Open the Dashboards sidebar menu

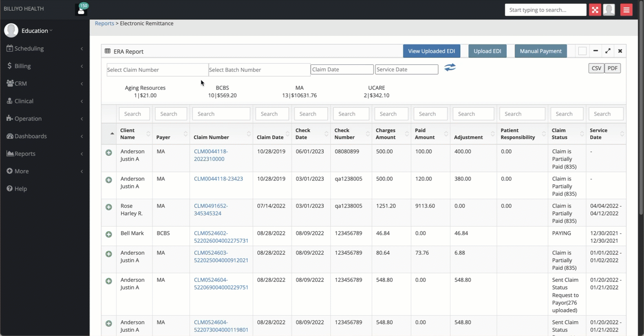(45, 136)
